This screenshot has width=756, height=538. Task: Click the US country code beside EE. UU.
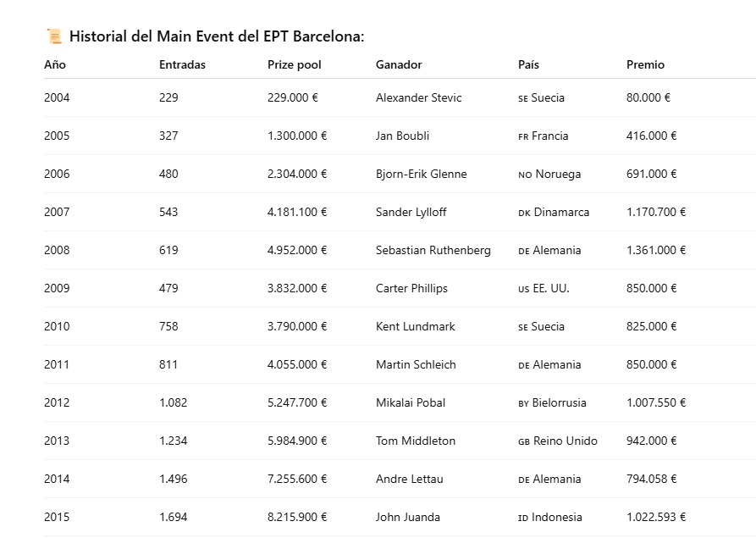[x=524, y=289]
